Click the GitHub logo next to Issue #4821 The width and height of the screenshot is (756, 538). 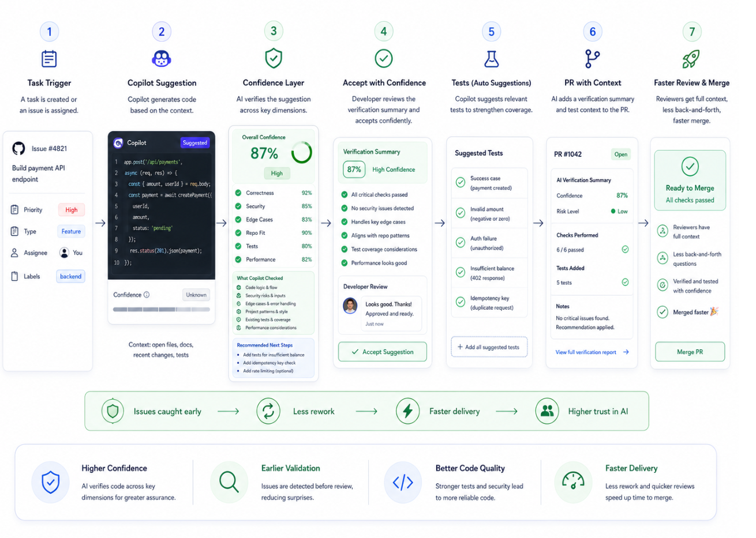click(x=18, y=148)
